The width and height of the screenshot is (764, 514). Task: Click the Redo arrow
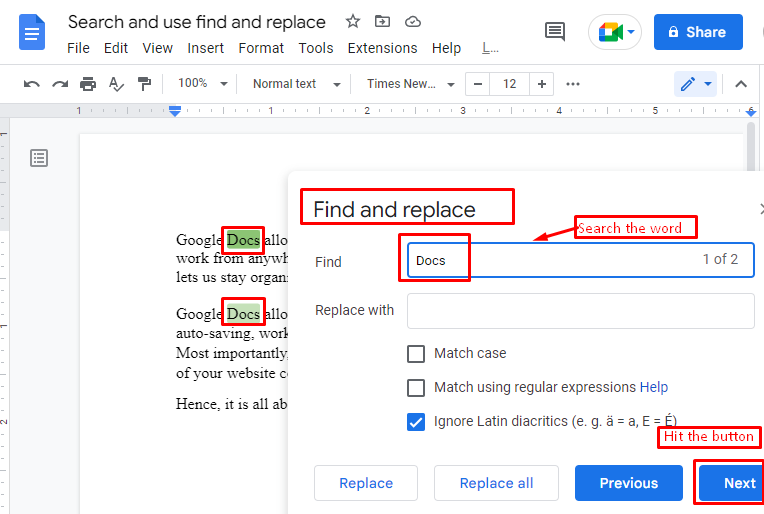[60, 84]
